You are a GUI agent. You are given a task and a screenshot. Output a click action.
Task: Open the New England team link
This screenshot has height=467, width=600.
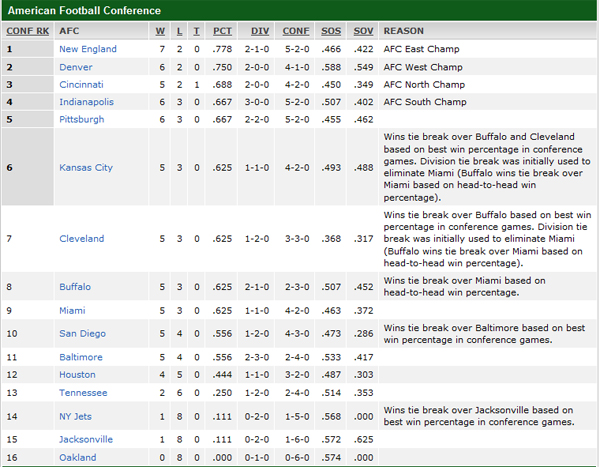[x=88, y=49]
